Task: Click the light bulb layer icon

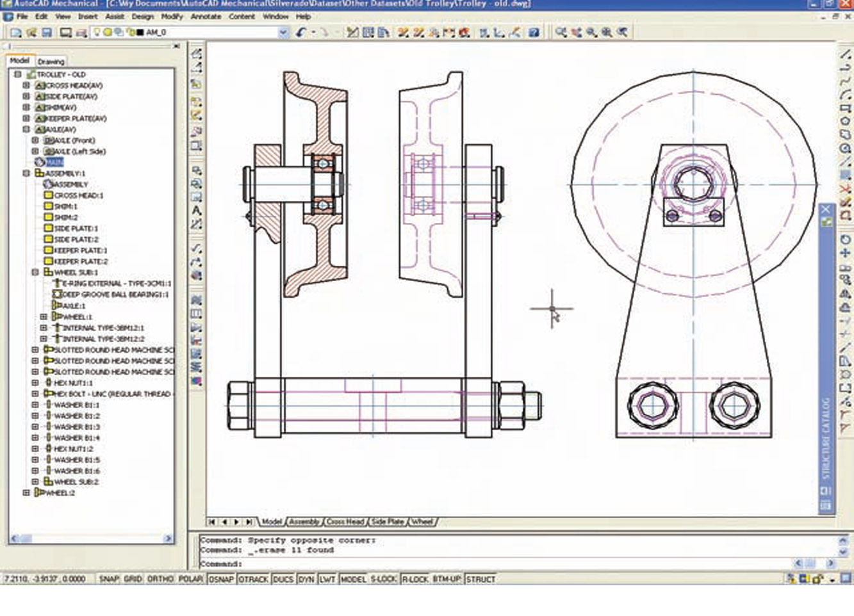Action: (97, 32)
